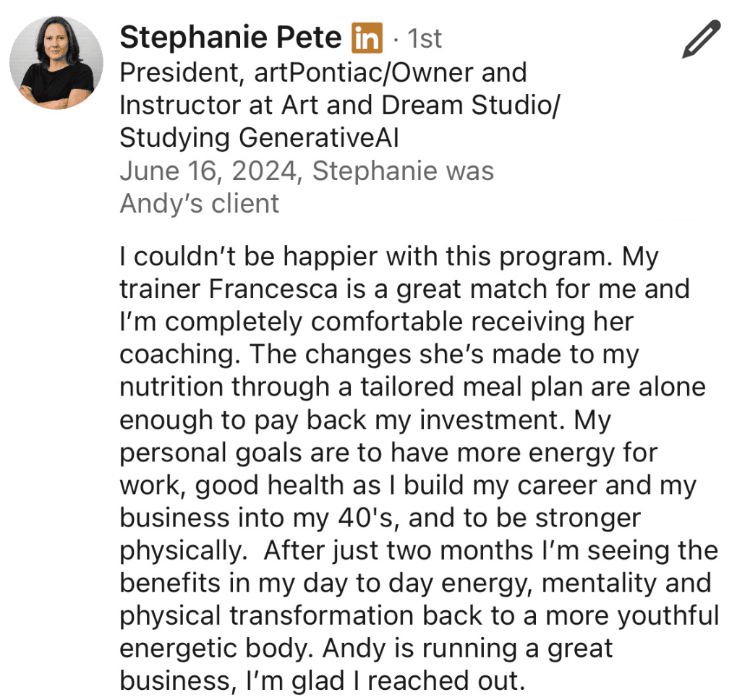
Task: Click the 'Studying GenerativeAI' headline text
Action: click(259, 137)
